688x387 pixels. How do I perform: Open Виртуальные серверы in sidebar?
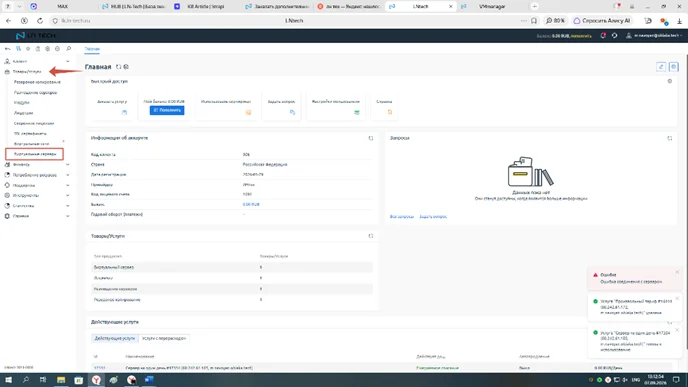35,154
